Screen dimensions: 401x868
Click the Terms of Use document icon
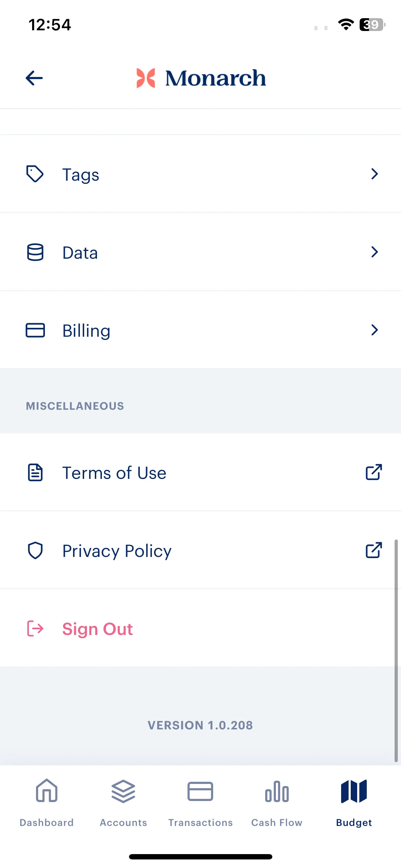(35, 472)
